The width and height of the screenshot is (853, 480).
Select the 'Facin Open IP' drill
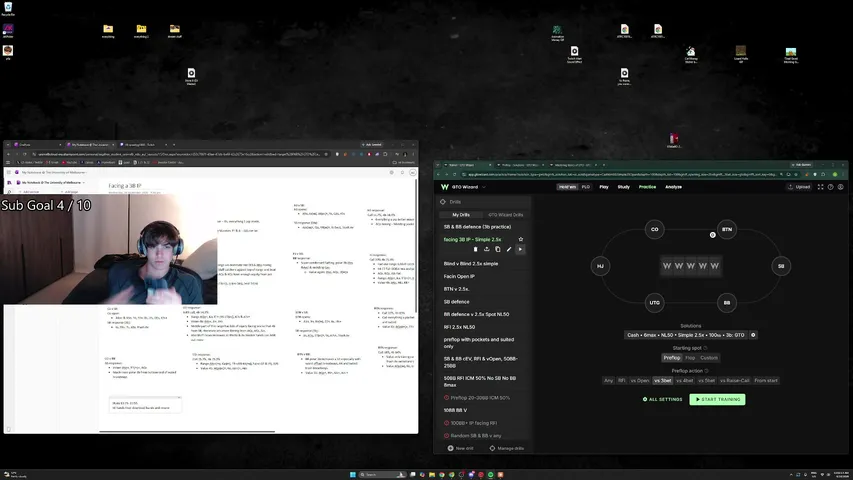click(x=459, y=276)
